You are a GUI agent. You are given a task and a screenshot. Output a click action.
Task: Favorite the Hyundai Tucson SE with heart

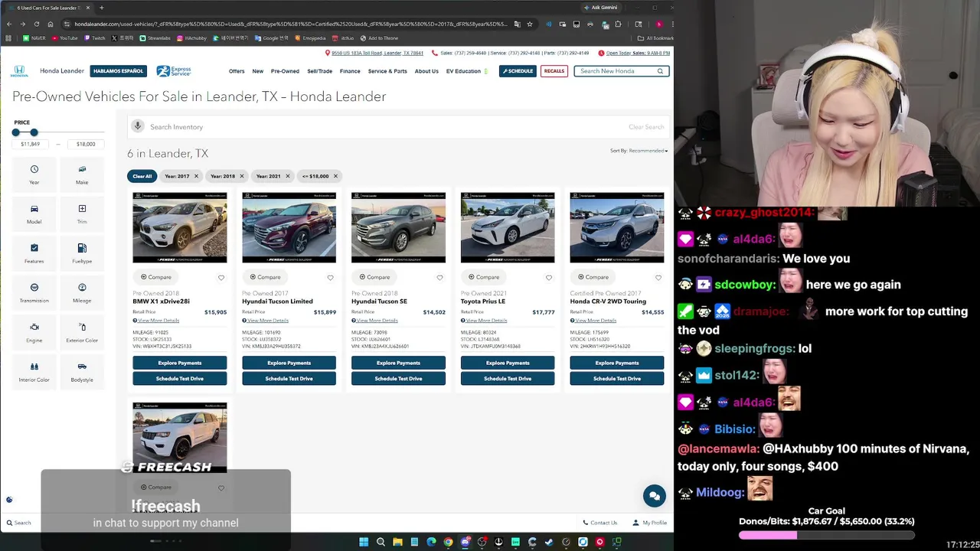440,278
